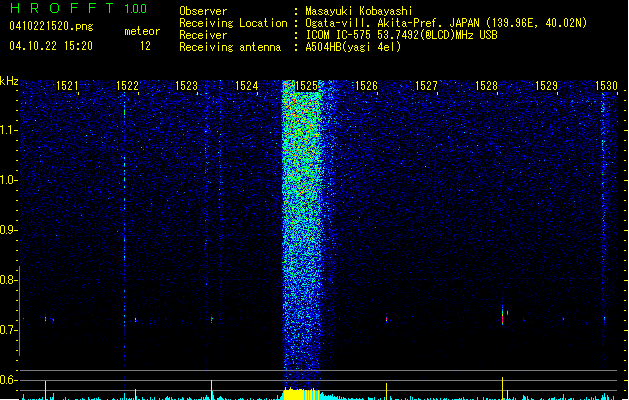This screenshot has width=629, height=400.
Task: Click the timestamp 04.10.22 15:20
Action: tap(51, 46)
